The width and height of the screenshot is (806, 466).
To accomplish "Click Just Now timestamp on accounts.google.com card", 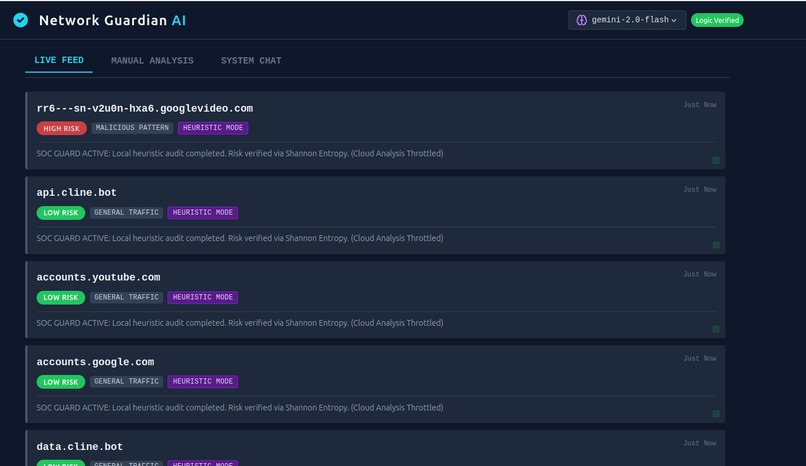I will click(700, 359).
